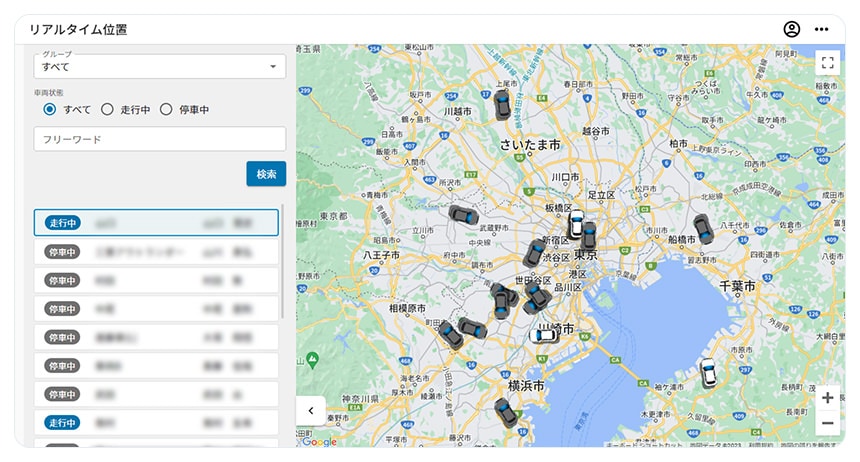860x462 pixels.
Task: Select the dark car west of 武蔵野市
Action: click(x=464, y=214)
